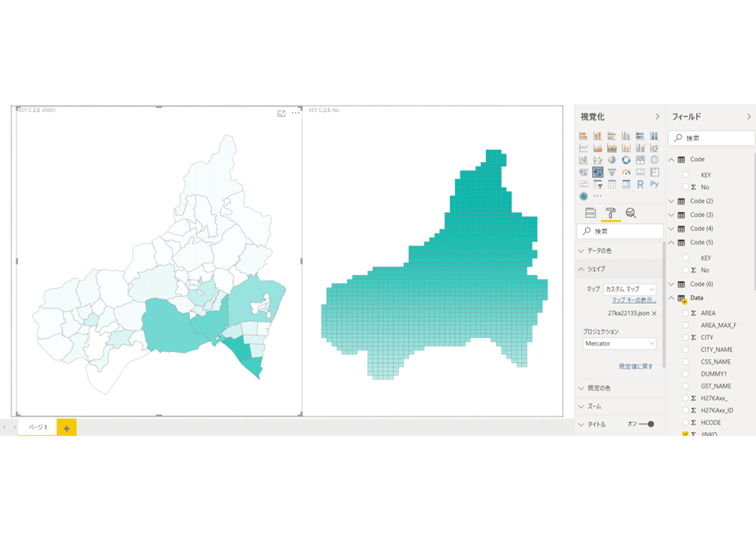Click the マップ キーの表示 link
Viewport: 756px width, 540px height.
click(x=634, y=300)
